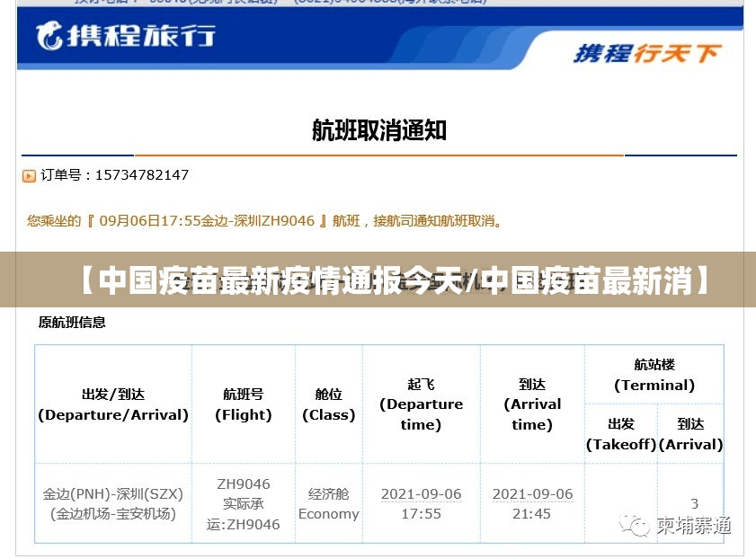
Task: Click the 舱位 (Class) column header
Action: (x=328, y=404)
